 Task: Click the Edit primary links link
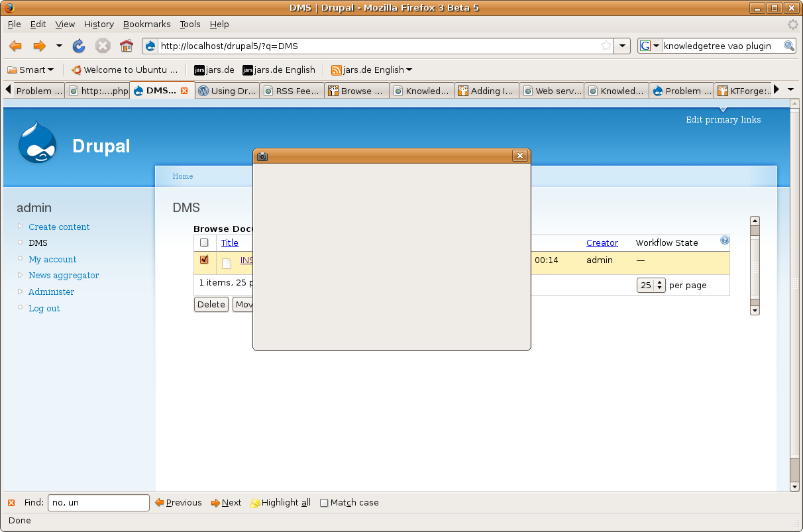(723, 120)
